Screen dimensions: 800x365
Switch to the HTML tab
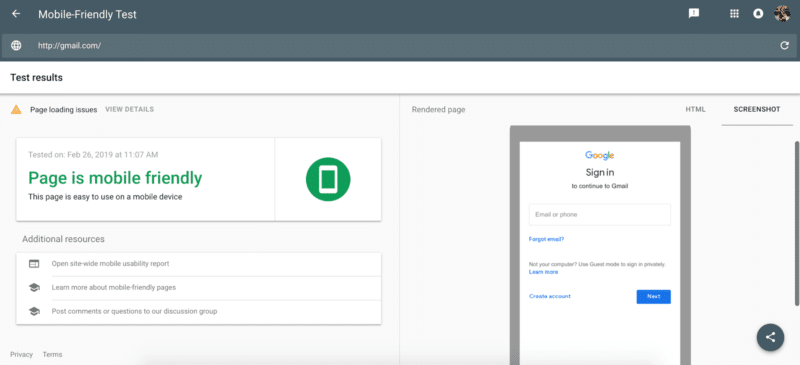pos(695,109)
